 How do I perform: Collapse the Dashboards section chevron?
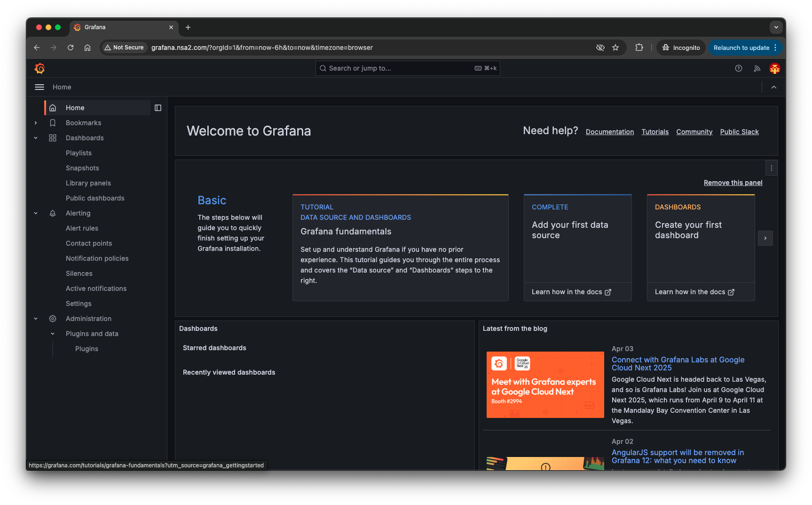point(36,138)
